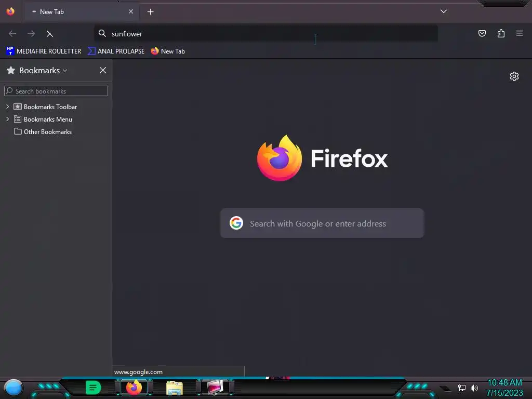Open the MEDIAFIRE ROULETTER bookmark

click(44, 51)
